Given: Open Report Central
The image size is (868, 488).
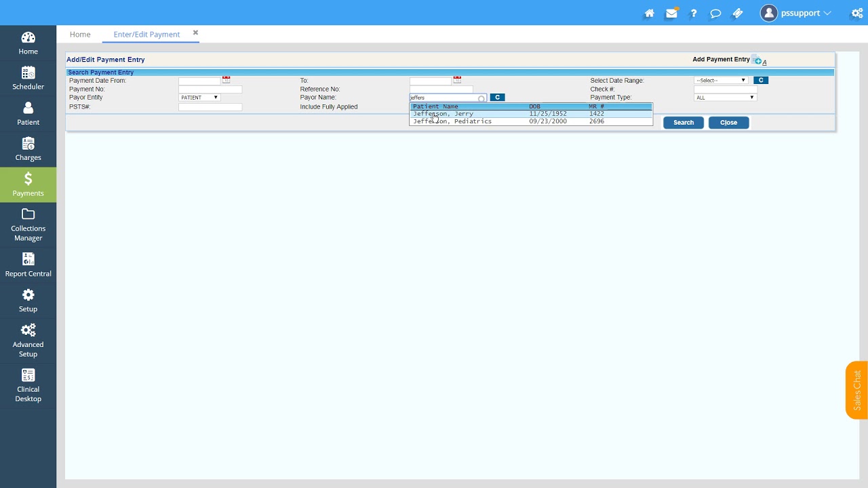Looking at the screenshot, I should (x=28, y=265).
